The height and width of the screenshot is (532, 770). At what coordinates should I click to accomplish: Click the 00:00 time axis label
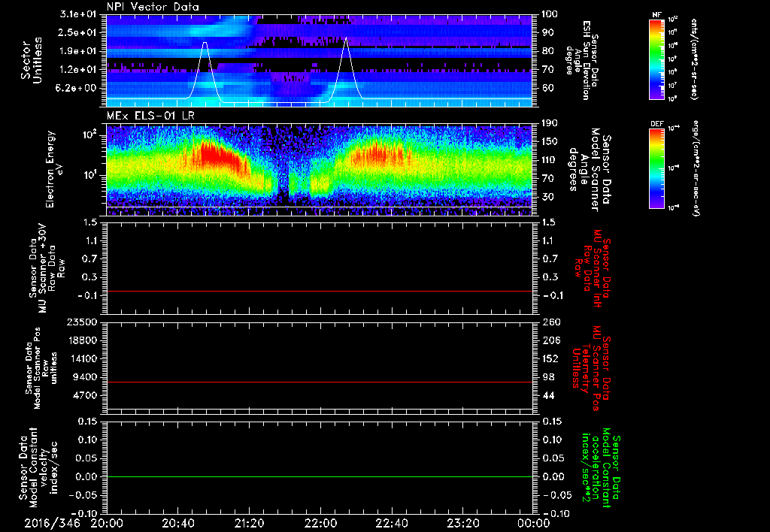pyautogui.click(x=534, y=523)
